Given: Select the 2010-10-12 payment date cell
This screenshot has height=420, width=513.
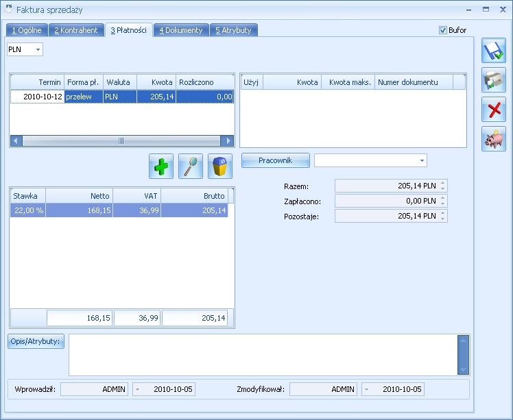Looking at the screenshot, I should (37, 97).
